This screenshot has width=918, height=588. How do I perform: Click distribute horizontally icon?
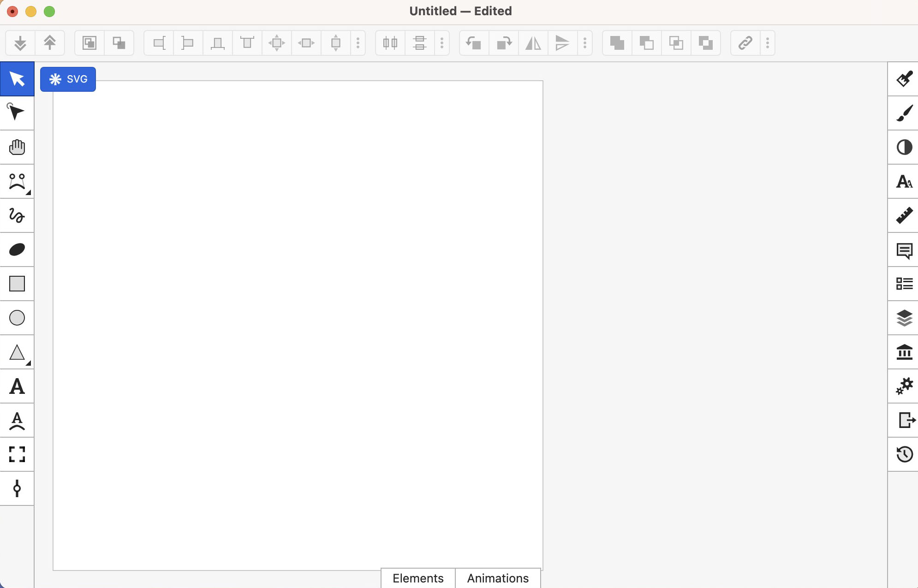tap(390, 43)
